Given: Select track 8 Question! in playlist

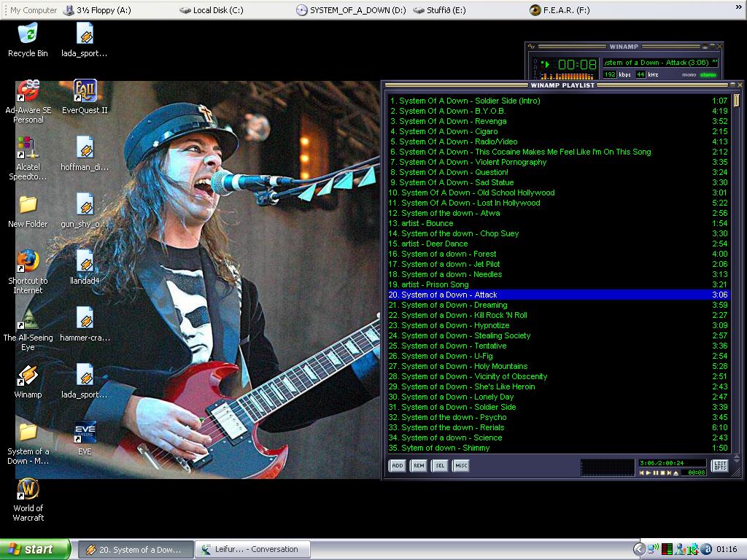Looking at the screenshot, I should [559, 172].
